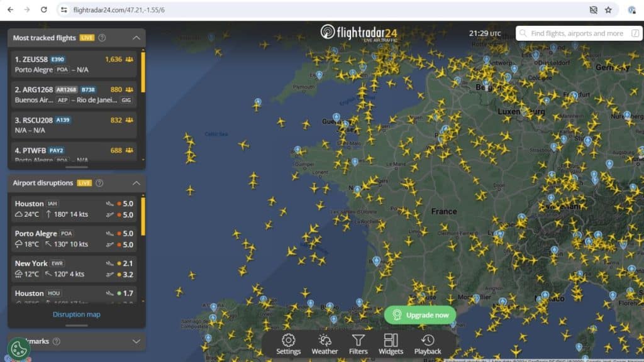Click the help icon beside Bookmarks
Screen dimensions: 644x362
57,341
